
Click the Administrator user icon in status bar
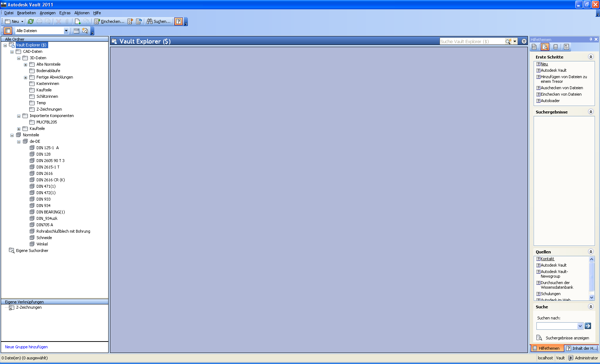click(571, 358)
